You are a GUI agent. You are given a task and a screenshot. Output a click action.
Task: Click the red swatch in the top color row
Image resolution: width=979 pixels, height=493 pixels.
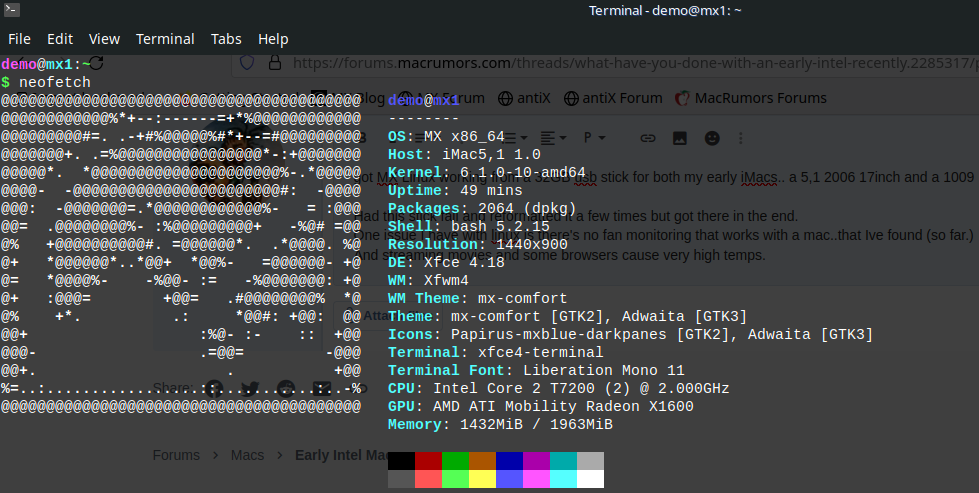point(428,461)
